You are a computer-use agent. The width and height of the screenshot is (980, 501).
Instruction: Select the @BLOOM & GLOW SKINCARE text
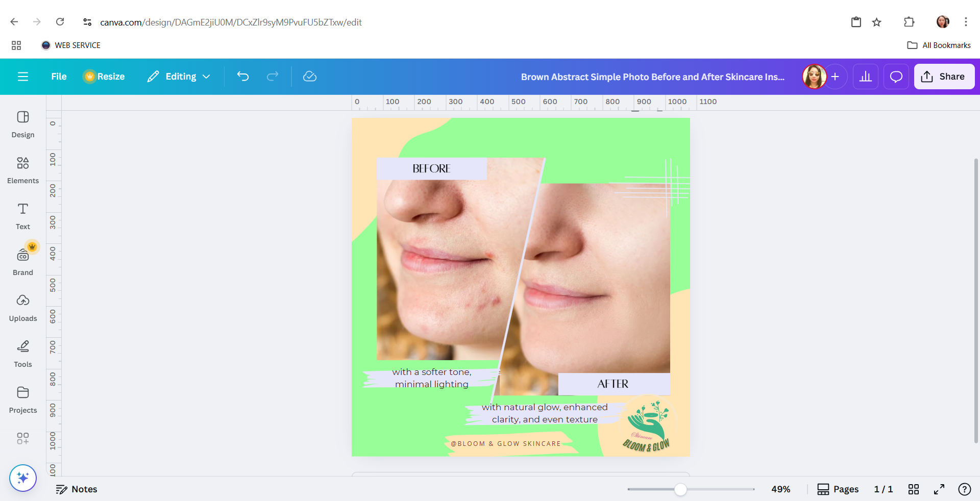click(506, 444)
